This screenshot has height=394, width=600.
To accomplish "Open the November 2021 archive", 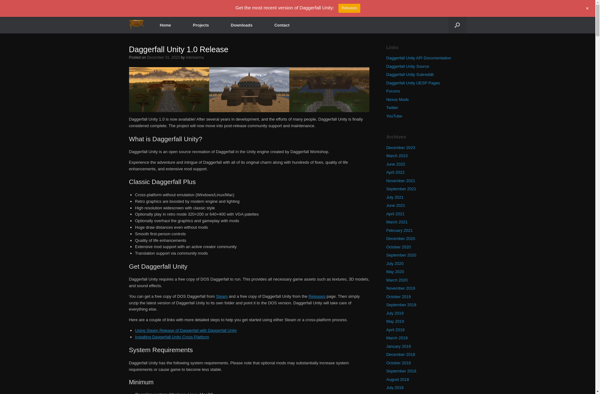I will pos(400,181).
